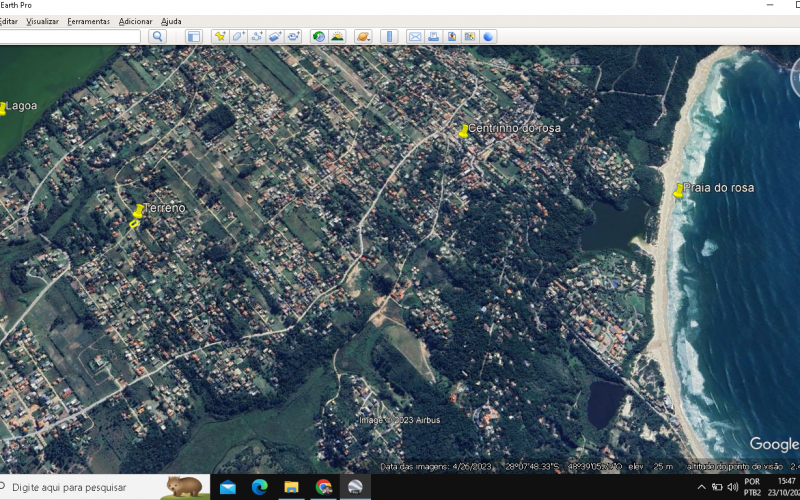Click the Terreno placemark label

(164, 208)
